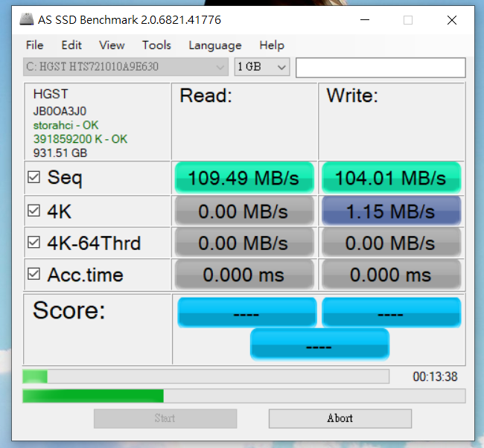Screen dimensions: 484x448
Task: Open the File menu
Action: tap(34, 45)
